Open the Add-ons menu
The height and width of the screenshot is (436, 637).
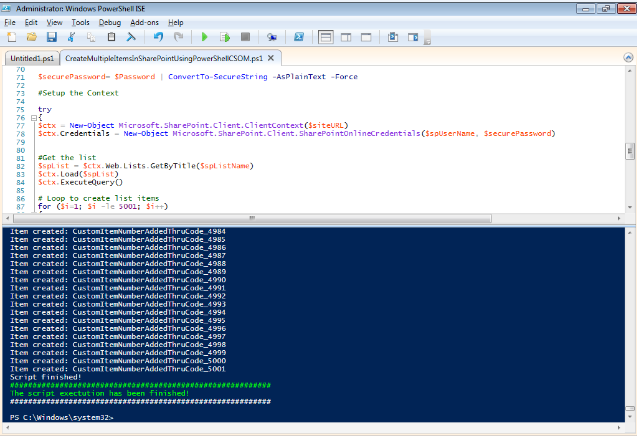click(x=144, y=22)
